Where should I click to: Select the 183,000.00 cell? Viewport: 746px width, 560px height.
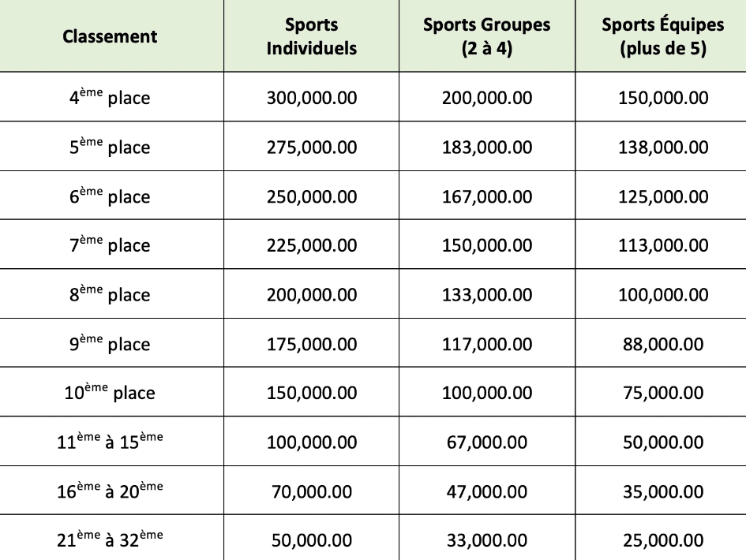(486, 147)
